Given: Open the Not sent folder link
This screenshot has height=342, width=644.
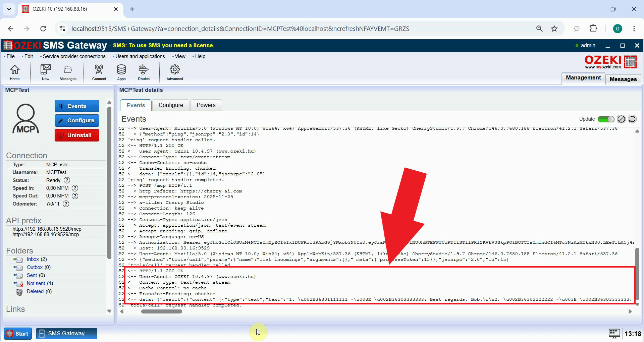Looking at the screenshot, I should [36, 283].
